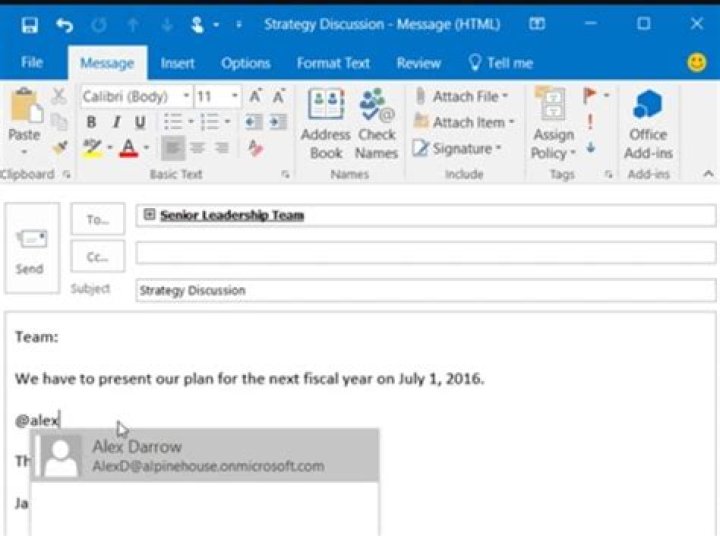
Task: Open Assign Policy menu
Action: point(553,124)
